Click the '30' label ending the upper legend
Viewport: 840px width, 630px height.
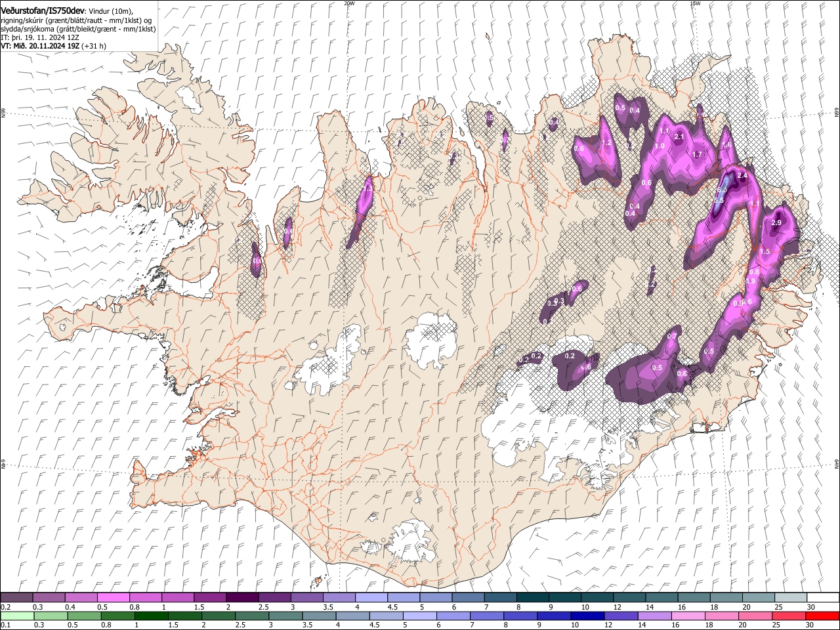click(811, 606)
